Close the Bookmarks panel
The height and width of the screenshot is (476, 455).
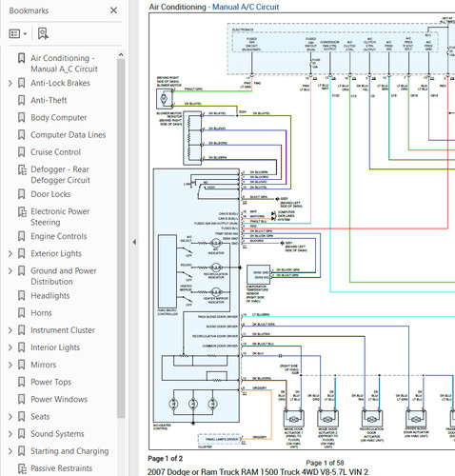pos(113,10)
